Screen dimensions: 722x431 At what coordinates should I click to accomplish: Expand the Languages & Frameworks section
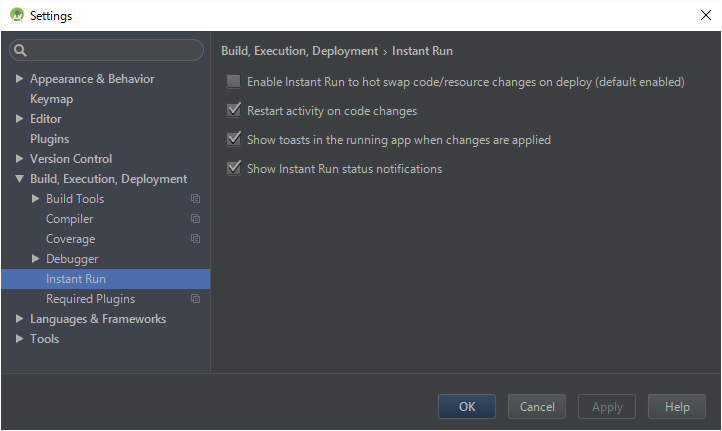[x=20, y=319]
